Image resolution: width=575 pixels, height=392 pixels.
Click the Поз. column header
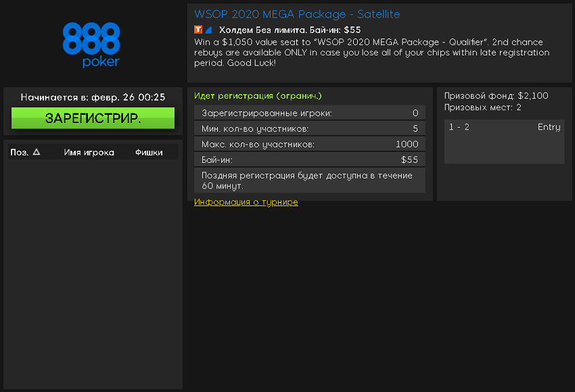19,152
